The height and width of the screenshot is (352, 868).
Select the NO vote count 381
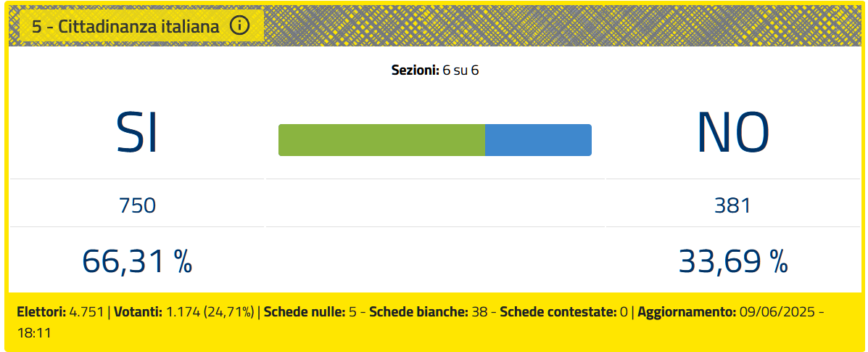point(733,205)
